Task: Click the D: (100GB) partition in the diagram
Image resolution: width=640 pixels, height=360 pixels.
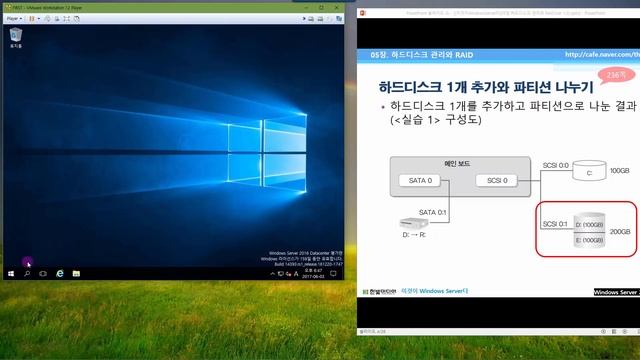Action: [589, 224]
